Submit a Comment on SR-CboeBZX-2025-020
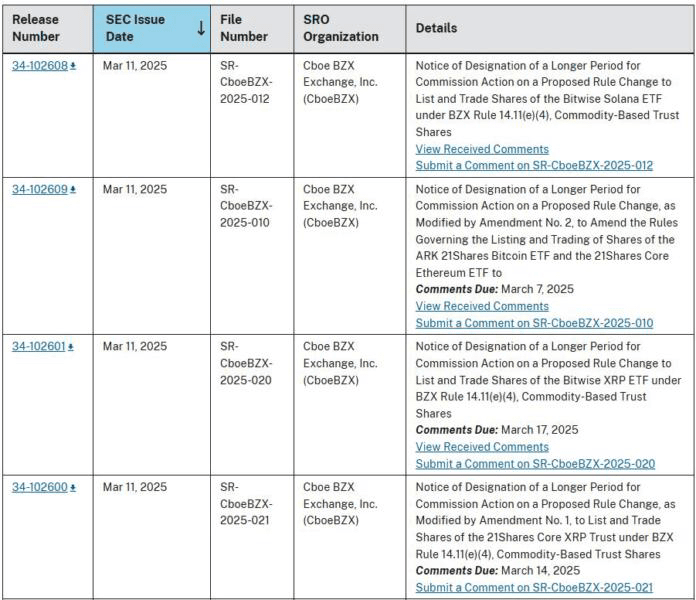 535,464
